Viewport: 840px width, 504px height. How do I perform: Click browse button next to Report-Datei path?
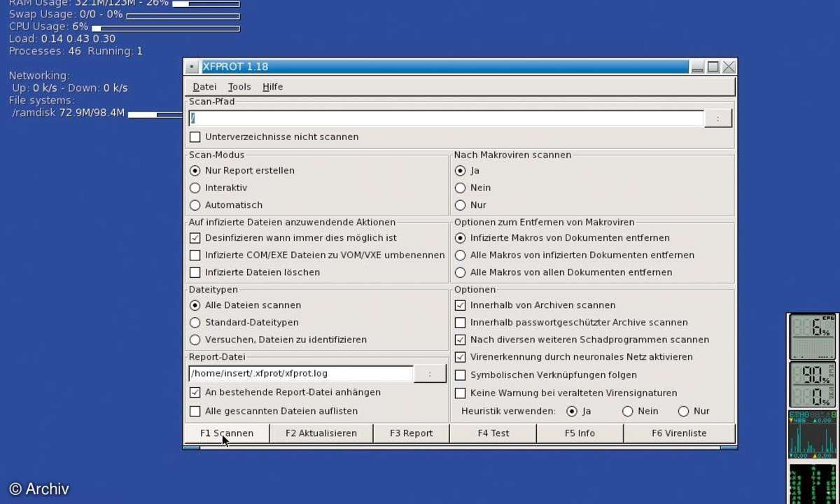pyautogui.click(x=430, y=374)
